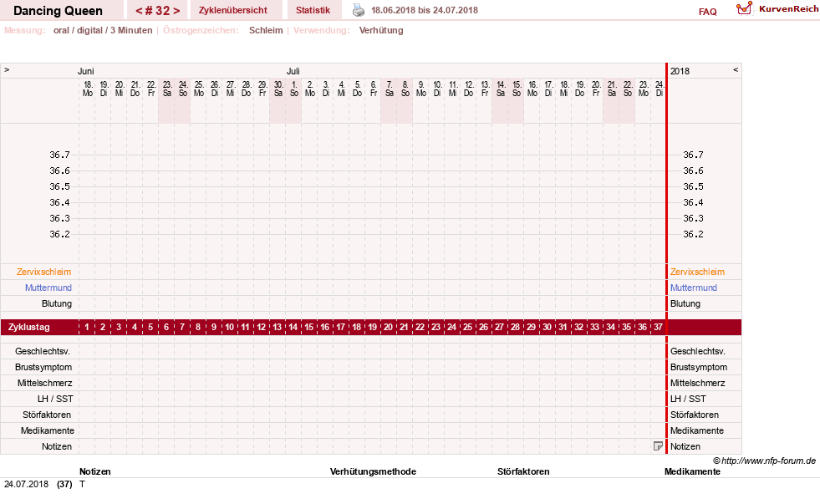820x504 pixels.
Task: Select cycle day 1 cell
Action: point(87,327)
